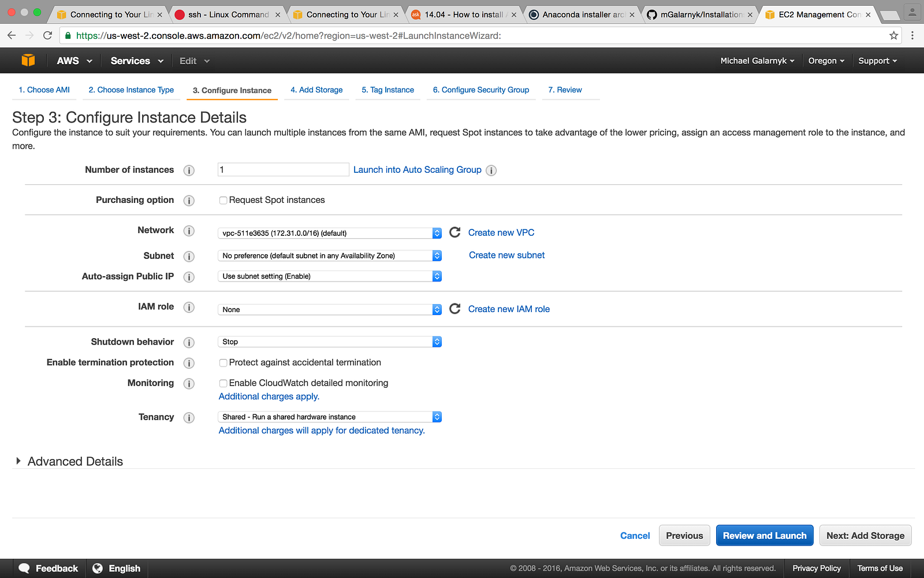Viewport: 924px width, 578px height.
Task: Enable CloudWatch detailed monitoring checkbox
Action: coord(223,383)
